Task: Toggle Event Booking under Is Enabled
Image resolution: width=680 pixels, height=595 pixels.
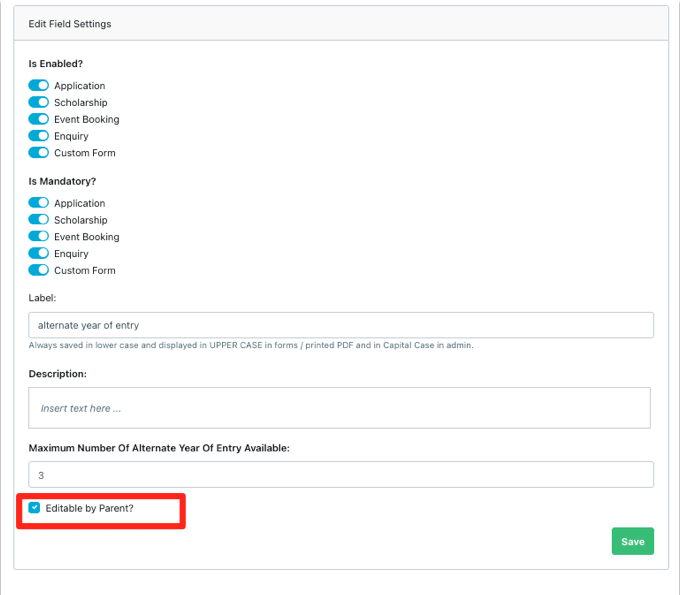Action: click(38, 119)
